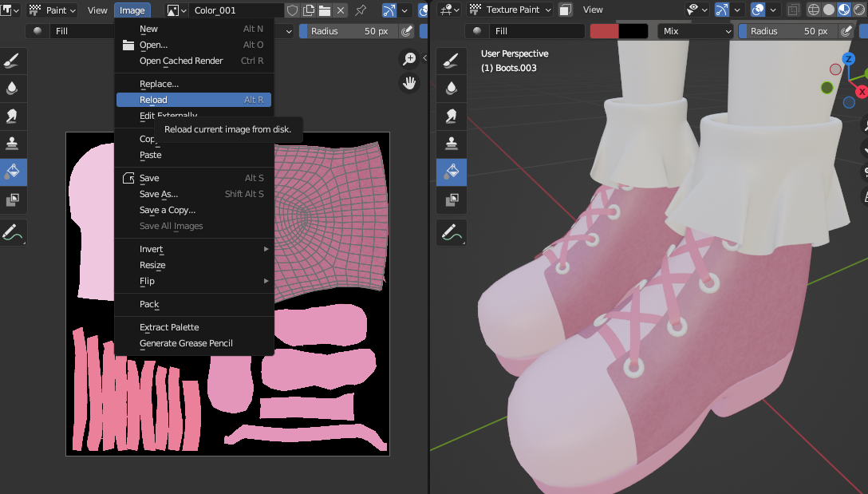This screenshot has width=868, height=494.
Task: Toggle overlays display in 3D viewport header
Action: 757,10
